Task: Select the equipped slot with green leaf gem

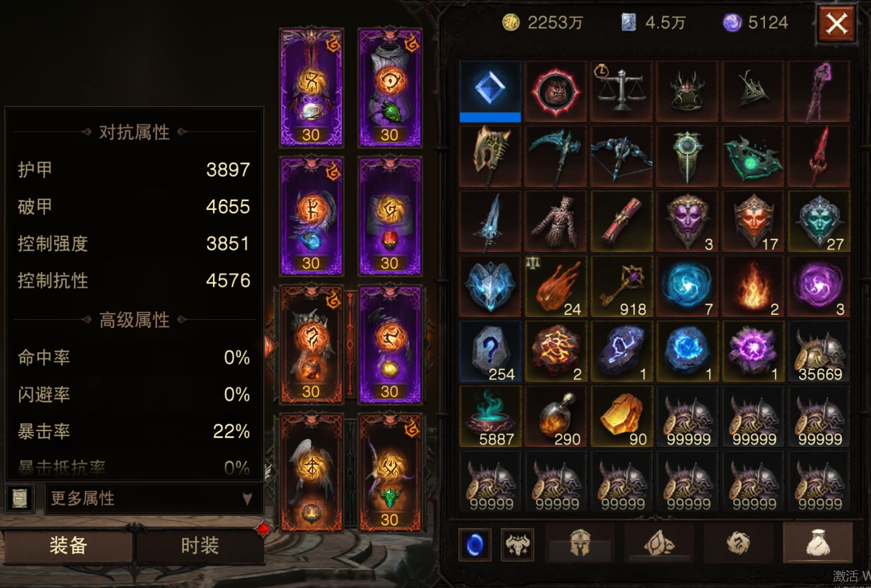Action: (389, 87)
